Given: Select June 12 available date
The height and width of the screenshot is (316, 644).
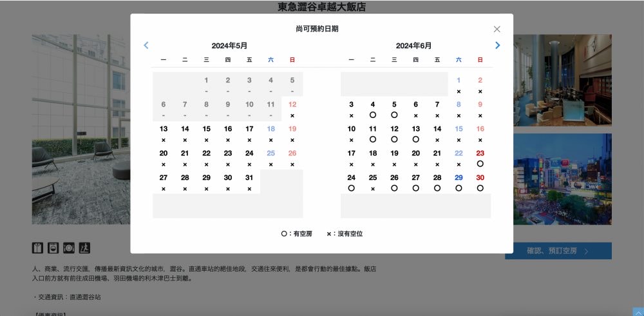Looking at the screenshot, I should coord(394,133).
